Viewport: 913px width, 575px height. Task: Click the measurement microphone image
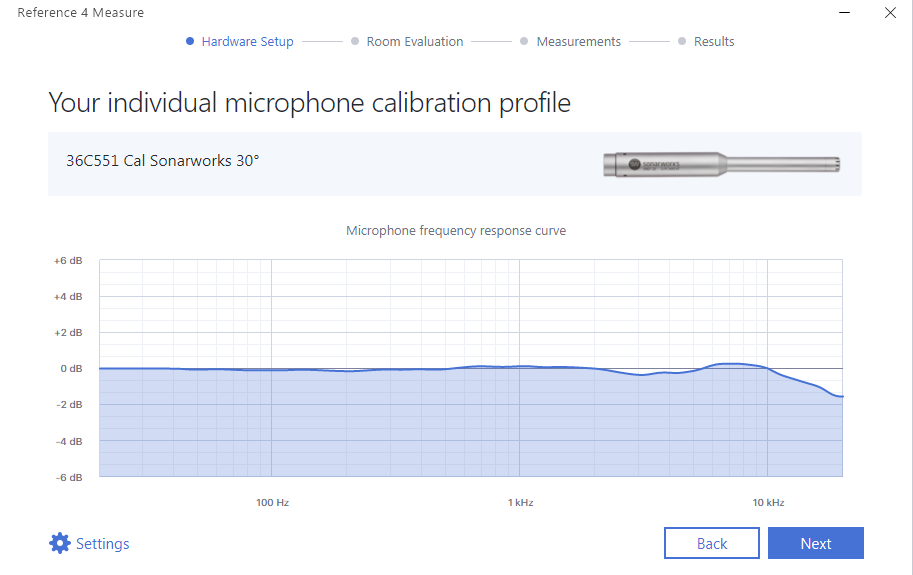(722, 163)
